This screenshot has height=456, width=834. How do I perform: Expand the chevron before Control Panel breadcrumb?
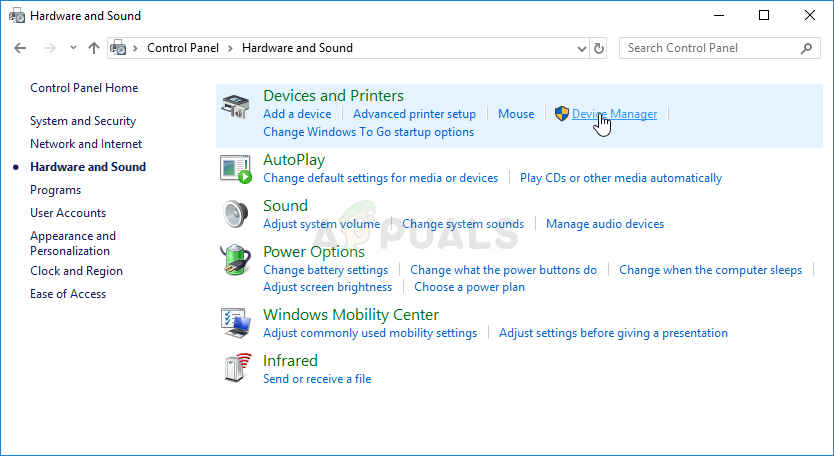(136, 48)
